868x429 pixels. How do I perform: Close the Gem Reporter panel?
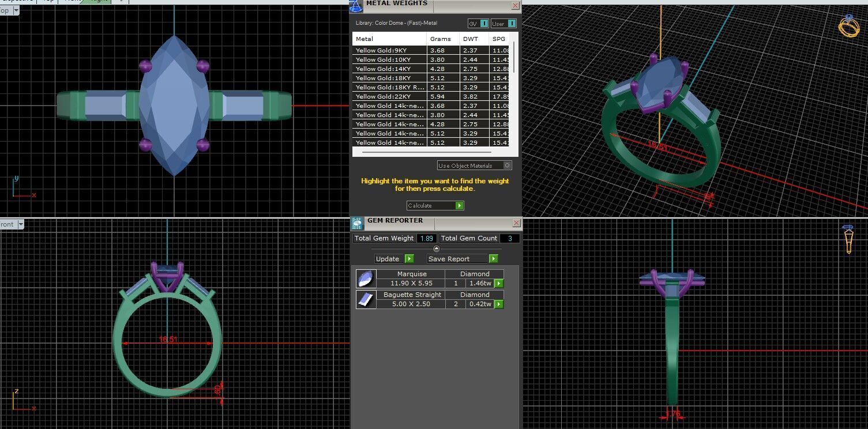point(516,223)
